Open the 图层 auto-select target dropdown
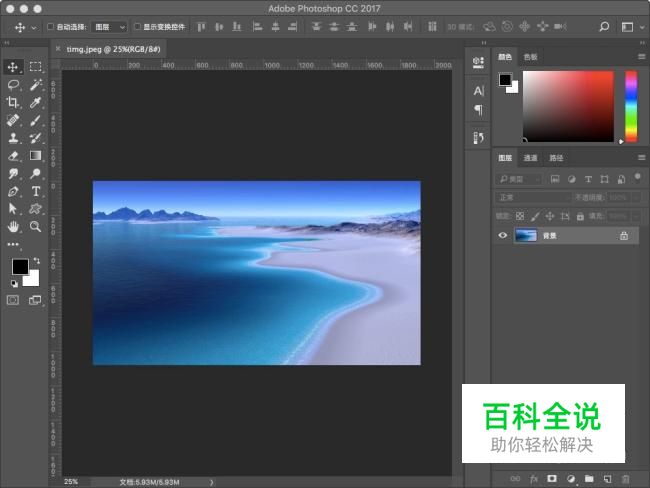The width and height of the screenshot is (650, 488). pos(108,27)
